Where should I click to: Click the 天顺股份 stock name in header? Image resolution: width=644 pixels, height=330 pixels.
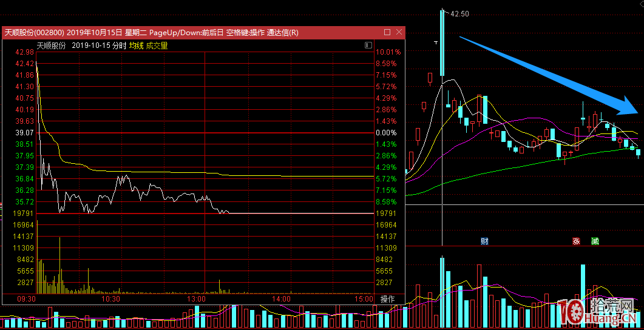pos(52,45)
